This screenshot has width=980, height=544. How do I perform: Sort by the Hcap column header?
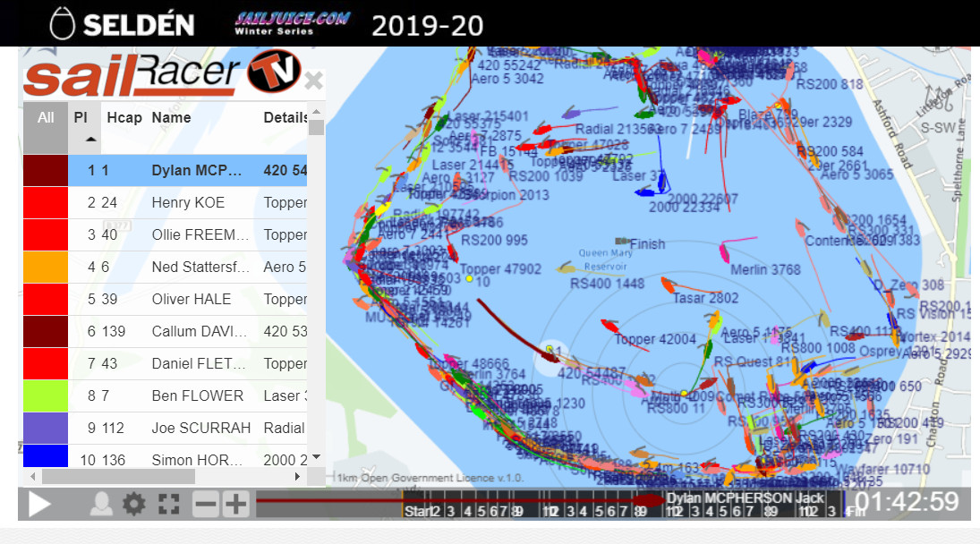coord(124,117)
